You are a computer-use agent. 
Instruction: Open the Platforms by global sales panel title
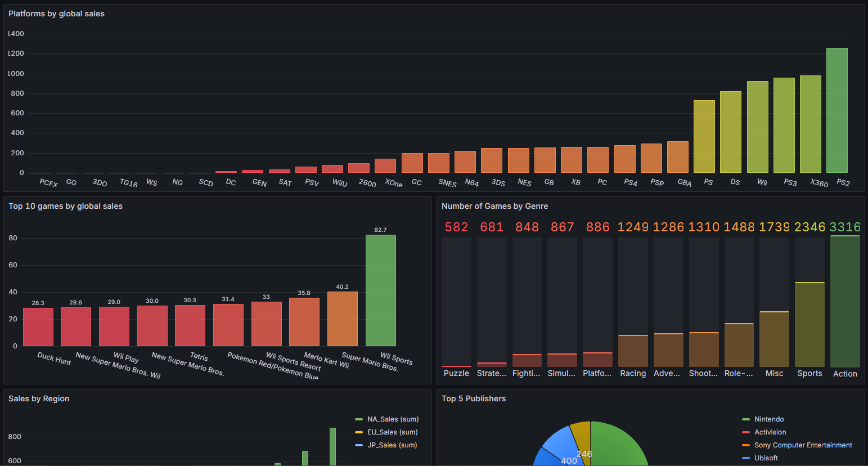click(56, 14)
